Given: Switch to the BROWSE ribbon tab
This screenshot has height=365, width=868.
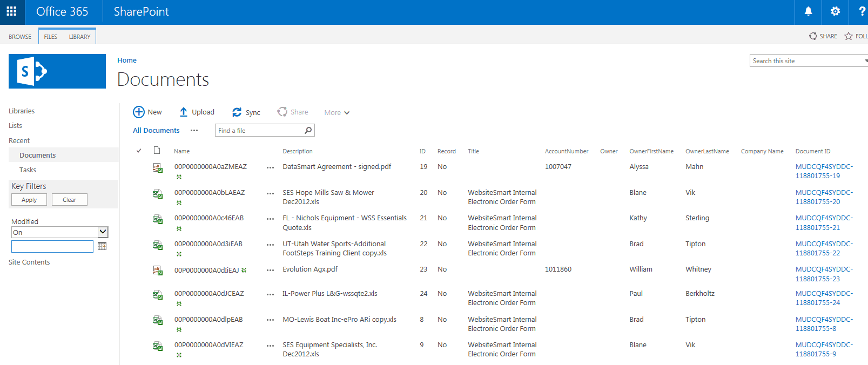Looking at the screenshot, I should [x=20, y=37].
